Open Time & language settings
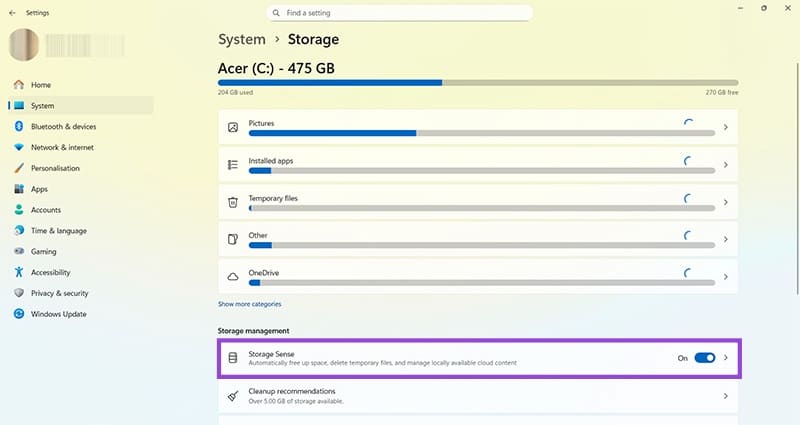Viewport: 800px width, 425px height. pyautogui.click(x=81, y=231)
